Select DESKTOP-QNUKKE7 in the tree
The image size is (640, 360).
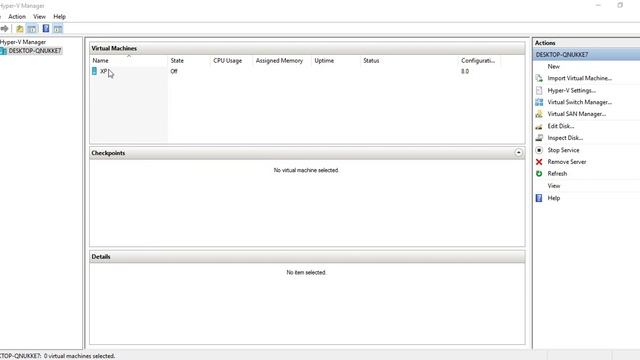click(x=35, y=51)
